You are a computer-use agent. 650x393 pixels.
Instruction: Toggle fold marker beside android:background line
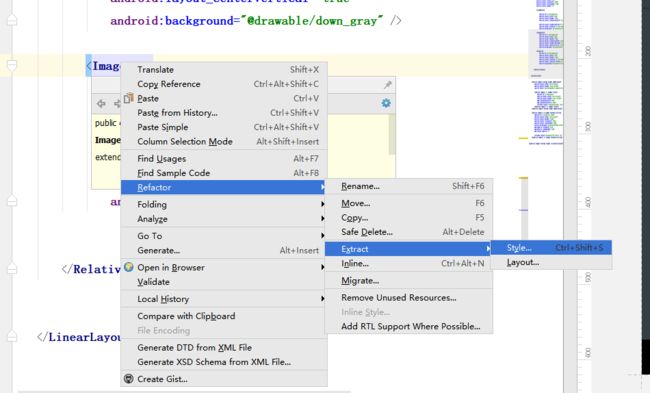[x=12, y=19]
